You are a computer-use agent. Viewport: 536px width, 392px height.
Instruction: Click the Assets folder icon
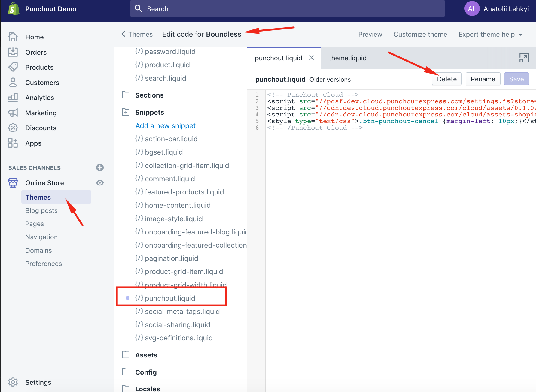click(x=126, y=355)
